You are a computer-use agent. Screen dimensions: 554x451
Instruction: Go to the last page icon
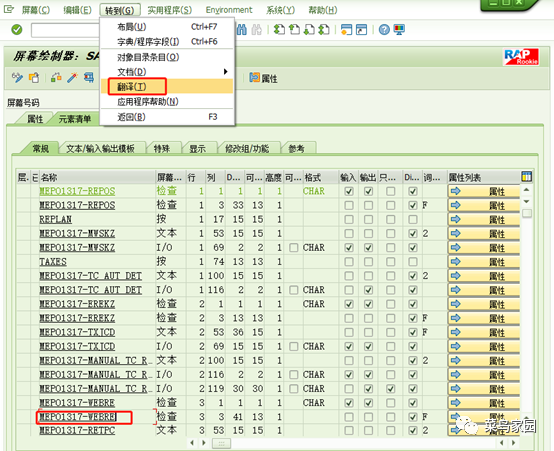(324, 30)
